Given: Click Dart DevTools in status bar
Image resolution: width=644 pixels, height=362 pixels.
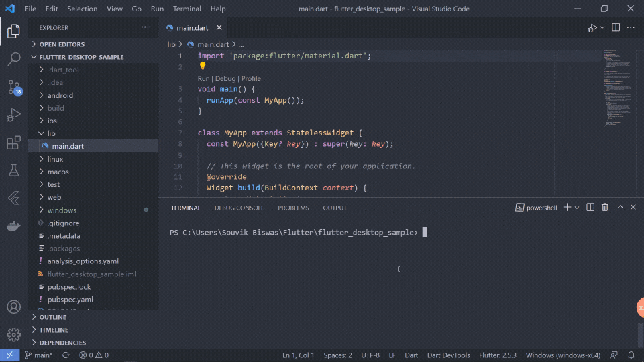Looking at the screenshot, I should pos(449,355).
